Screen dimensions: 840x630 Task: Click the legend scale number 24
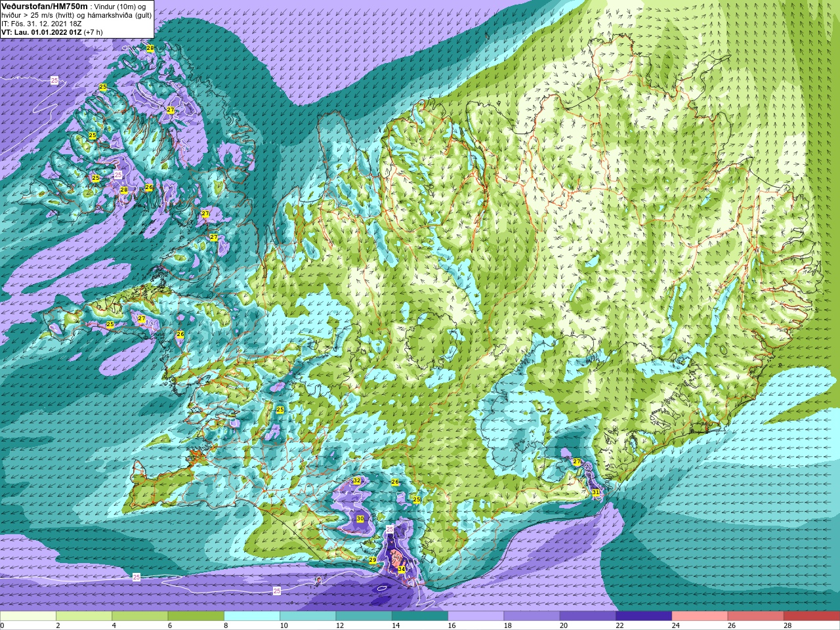pyautogui.click(x=675, y=625)
